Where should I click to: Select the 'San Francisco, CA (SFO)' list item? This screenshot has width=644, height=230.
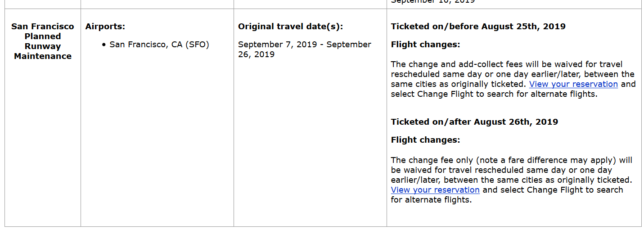(159, 45)
